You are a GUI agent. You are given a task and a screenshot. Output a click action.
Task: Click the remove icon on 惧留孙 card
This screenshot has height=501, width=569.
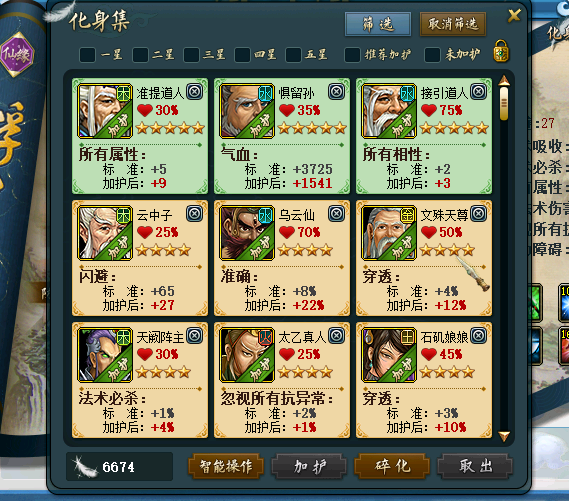coord(336,91)
